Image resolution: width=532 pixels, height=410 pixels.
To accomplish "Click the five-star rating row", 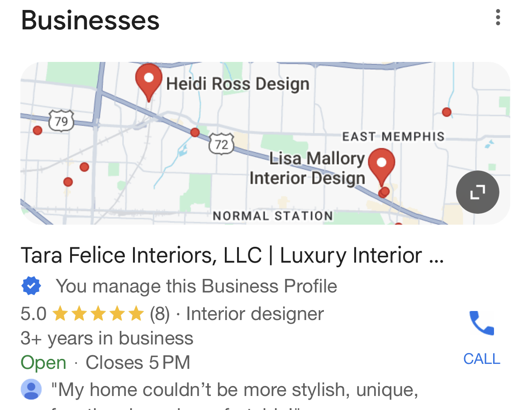I will [x=98, y=313].
